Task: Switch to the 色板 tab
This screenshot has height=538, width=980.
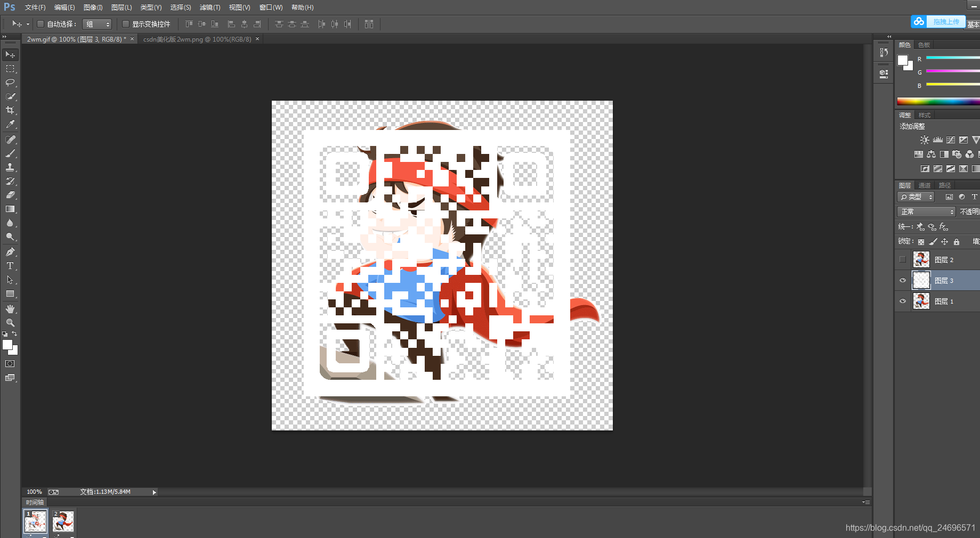Action: 924,45
